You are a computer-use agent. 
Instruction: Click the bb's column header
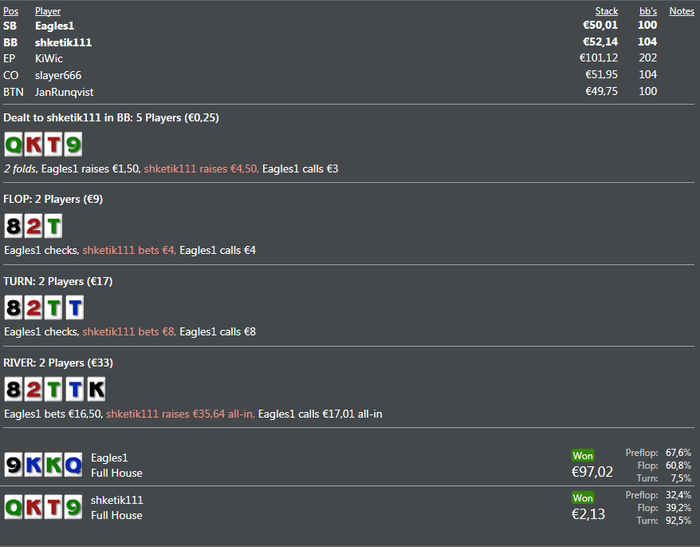(x=648, y=11)
